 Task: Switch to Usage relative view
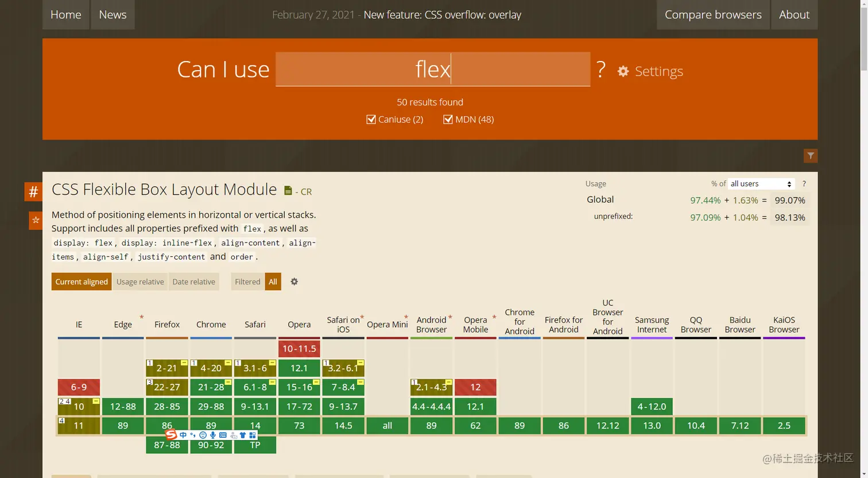140,282
